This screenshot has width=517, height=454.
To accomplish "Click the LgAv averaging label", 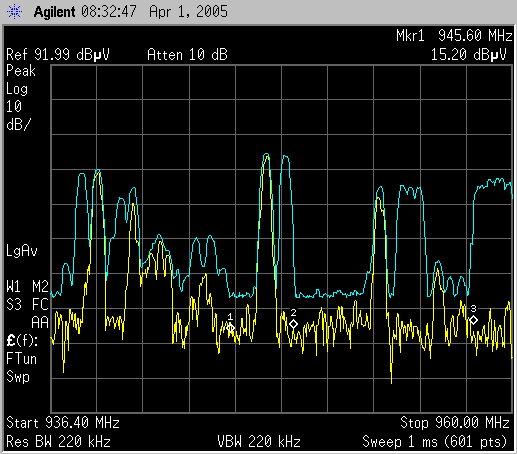I will 22,251.
